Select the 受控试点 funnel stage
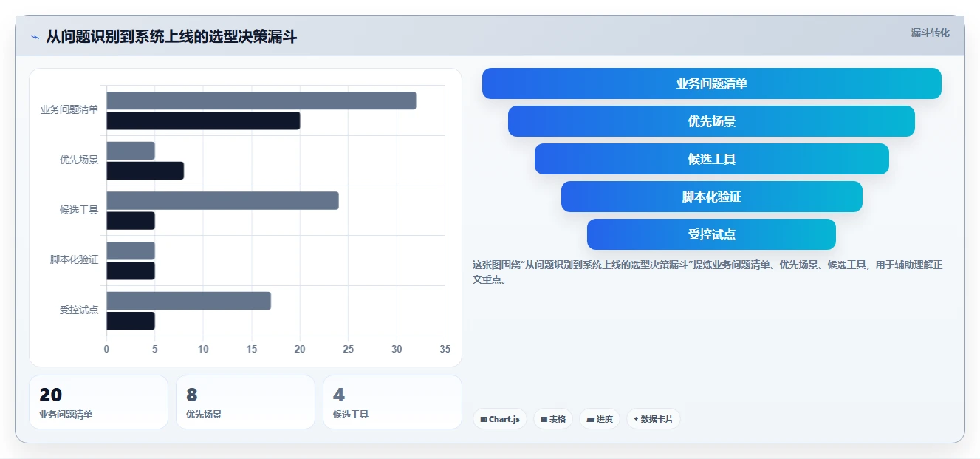The image size is (980, 459). coord(711,234)
